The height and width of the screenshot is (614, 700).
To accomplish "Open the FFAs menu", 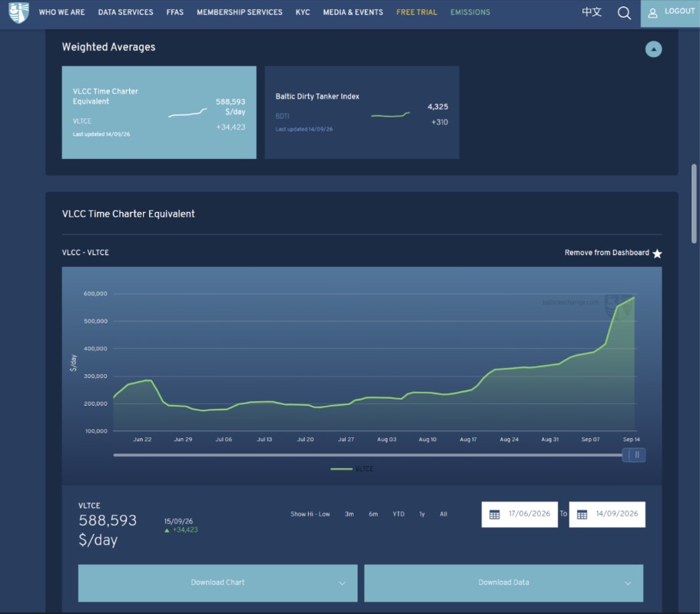I will (175, 12).
